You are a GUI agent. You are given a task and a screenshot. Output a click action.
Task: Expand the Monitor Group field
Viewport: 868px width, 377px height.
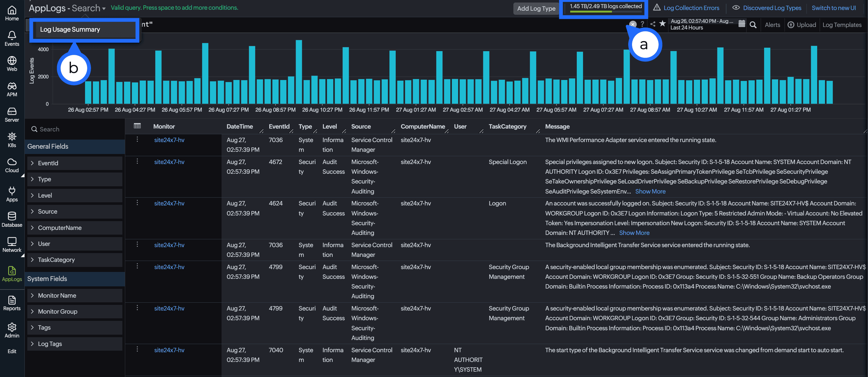point(75,312)
